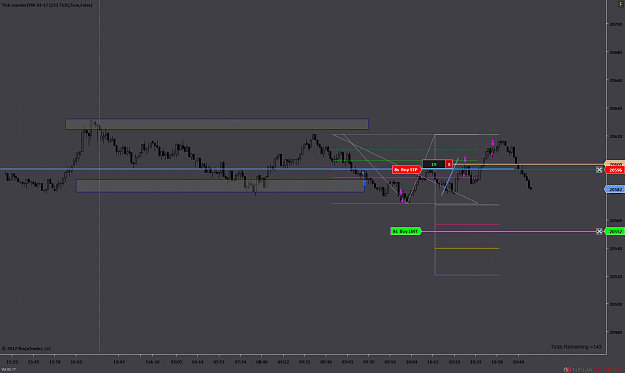Select the upper gray rectangle drawing
Image resolution: width=625 pixels, height=373 pixels.
[217, 124]
